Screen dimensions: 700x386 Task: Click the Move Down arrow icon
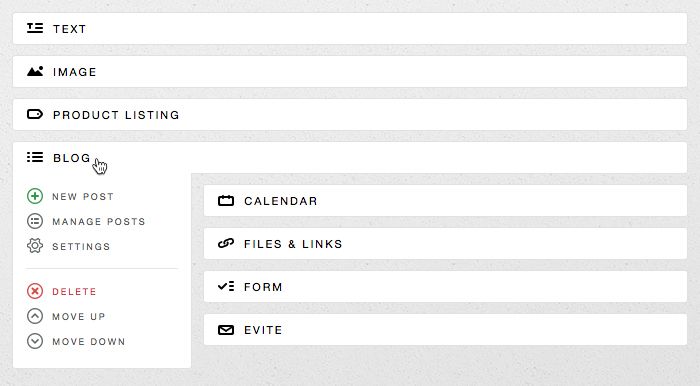35,341
